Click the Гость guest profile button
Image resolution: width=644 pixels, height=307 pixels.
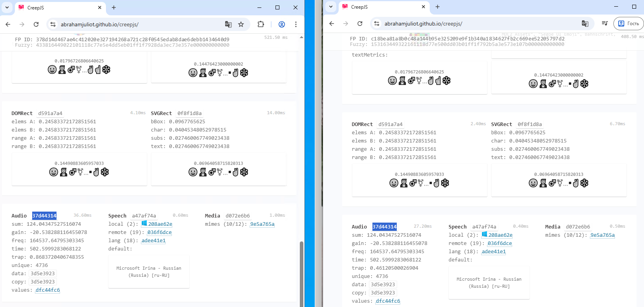coord(629,24)
